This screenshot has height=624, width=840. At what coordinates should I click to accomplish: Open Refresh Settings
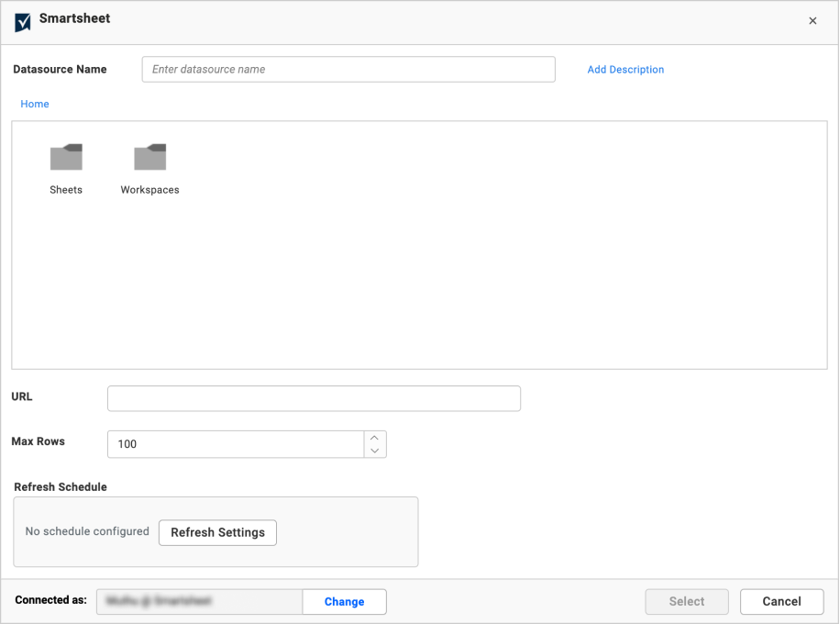tap(217, 532)
